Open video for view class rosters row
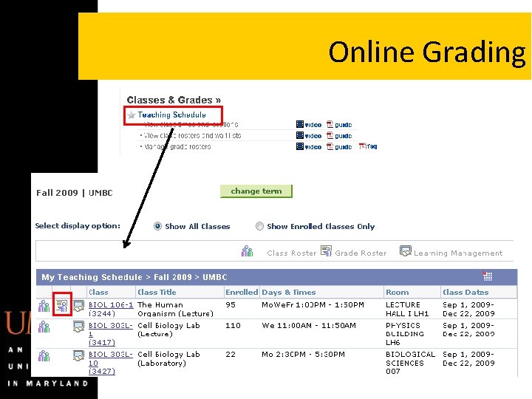This screenshot has width=532, height=399. (x=309, y=136)
